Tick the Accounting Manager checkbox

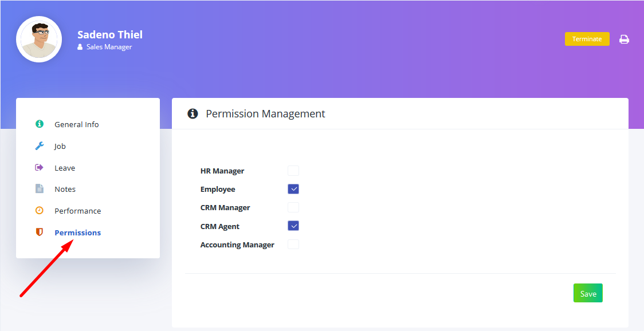coord(293,245)
